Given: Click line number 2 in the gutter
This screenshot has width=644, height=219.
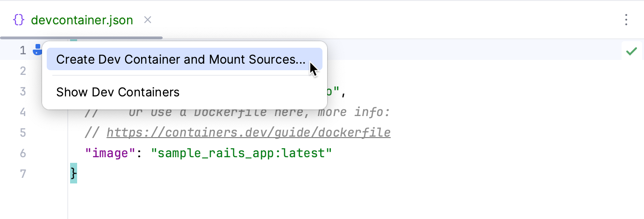Looking at the screenshot, I should tap(22, 71).
